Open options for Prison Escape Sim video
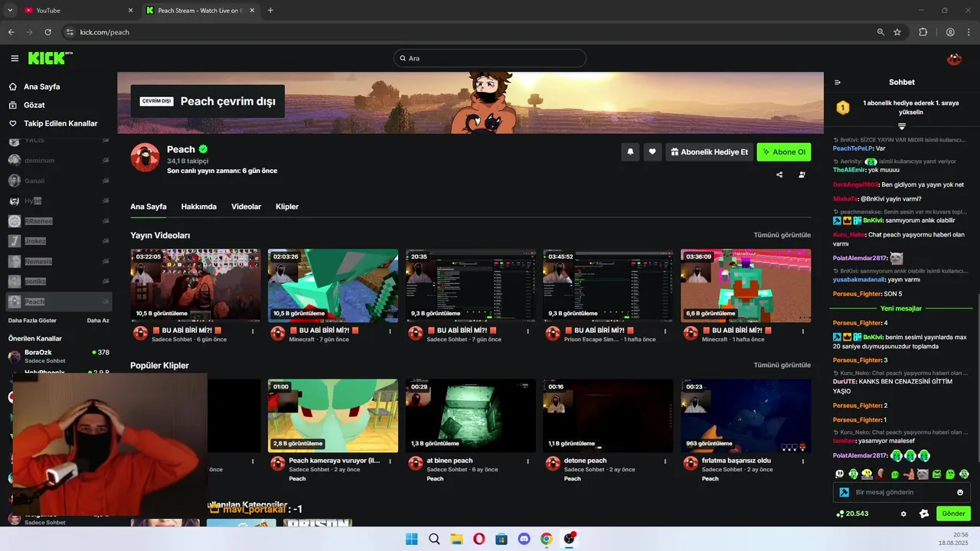 [665, 331]
